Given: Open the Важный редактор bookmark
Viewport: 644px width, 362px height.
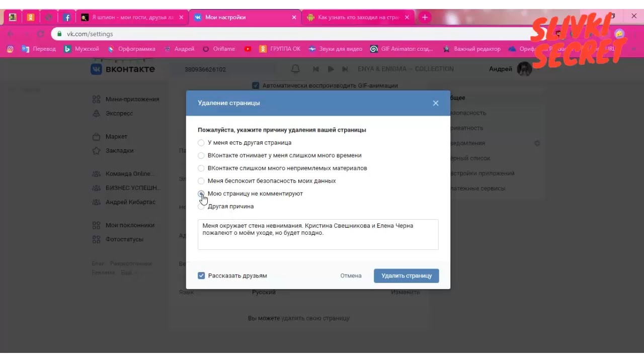Looking at the screenshot, I should click(x=472, y=49).
